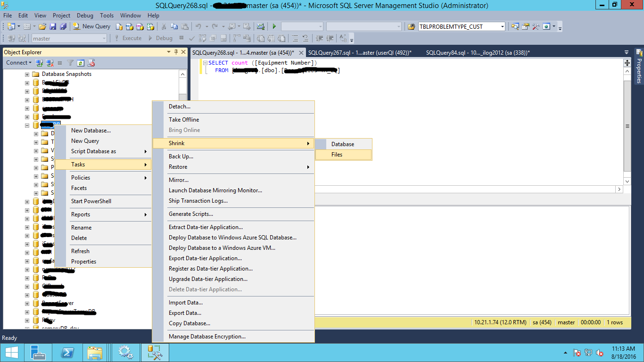
Task: Click the green Start play icon
Action: point(274,26)
